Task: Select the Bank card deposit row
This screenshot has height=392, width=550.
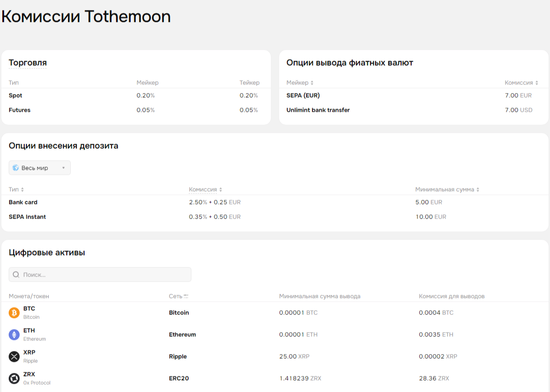Action: pyautogui.click(x=23, y=202)
